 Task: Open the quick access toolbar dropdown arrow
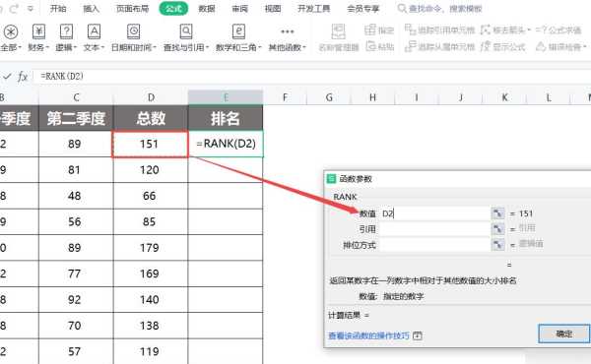coord(31,8)
